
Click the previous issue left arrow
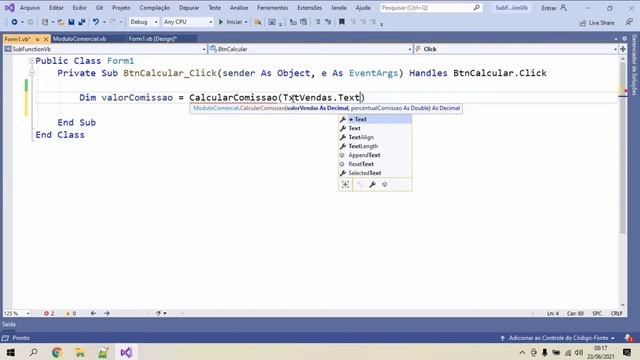(93, 313)
